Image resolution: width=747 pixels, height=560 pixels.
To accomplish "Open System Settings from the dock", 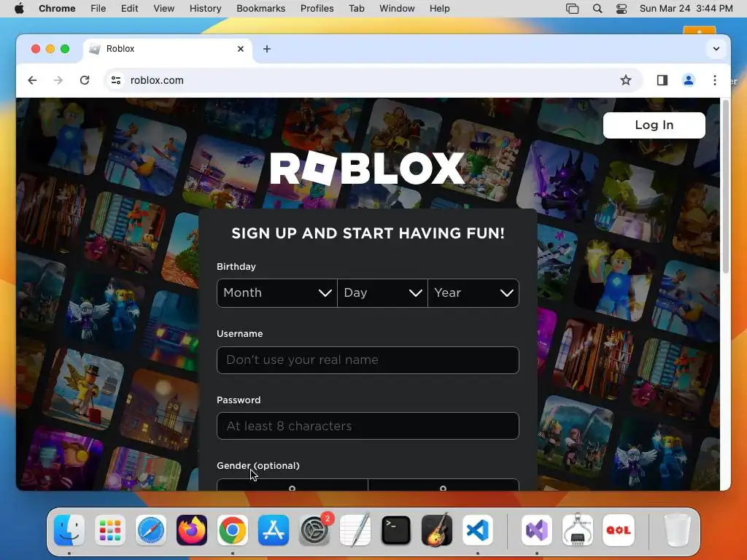I will coord(314,530).
